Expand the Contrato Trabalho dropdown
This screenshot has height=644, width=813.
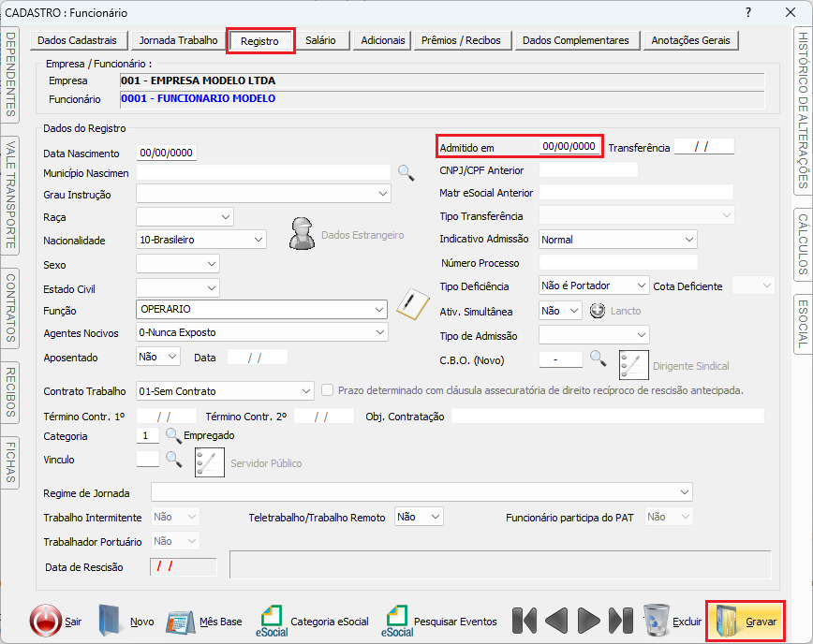[306, 391]
